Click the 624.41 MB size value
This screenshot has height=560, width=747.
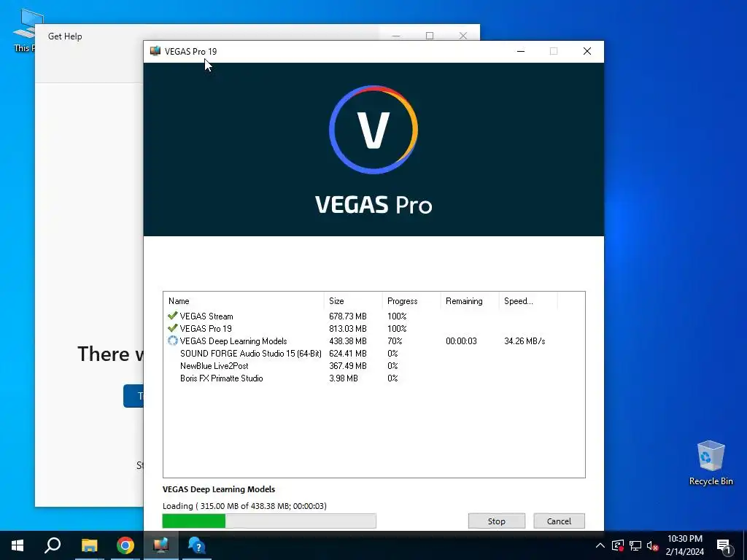[348, 354]
